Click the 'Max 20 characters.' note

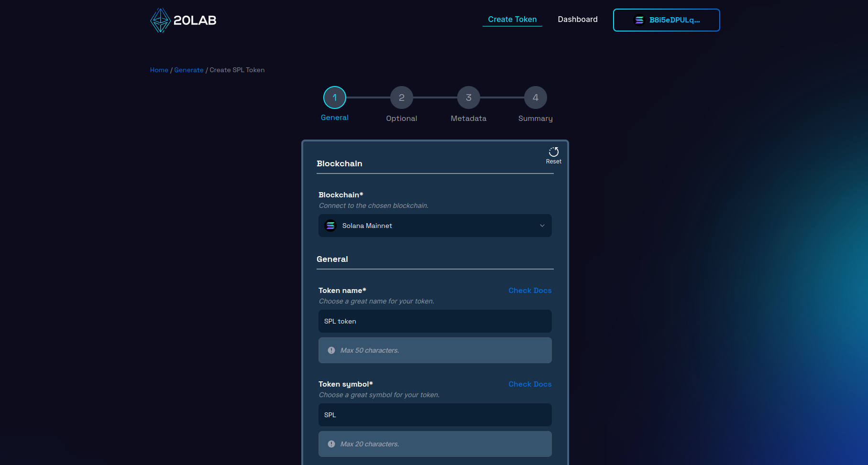370,444
